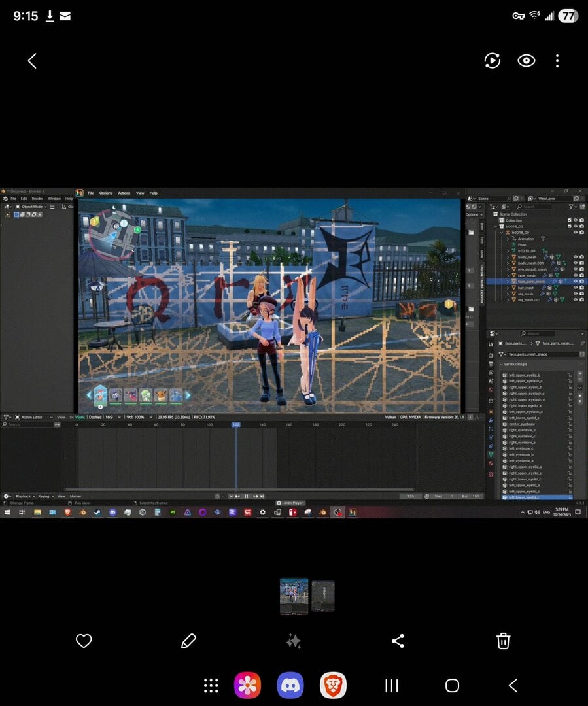Open Steam from the Windows taskbar
The height and width of the screenshot is (706, 588).
97,512
